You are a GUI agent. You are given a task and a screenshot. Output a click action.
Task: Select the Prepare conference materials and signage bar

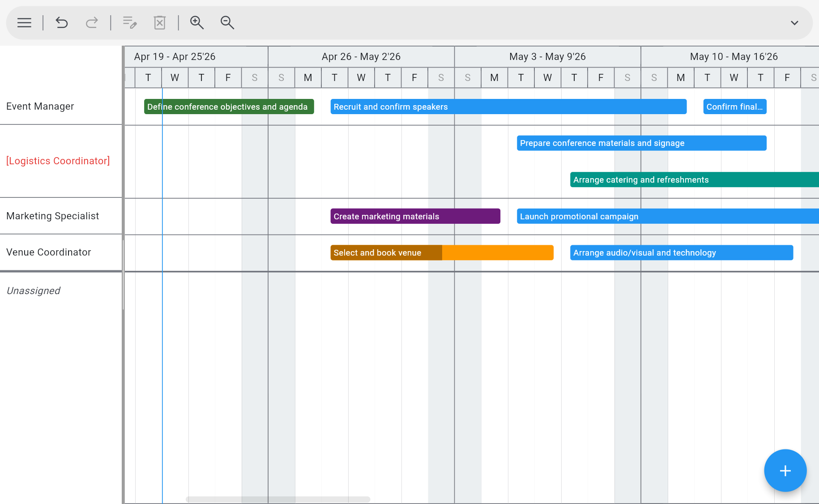coord(641,143)
